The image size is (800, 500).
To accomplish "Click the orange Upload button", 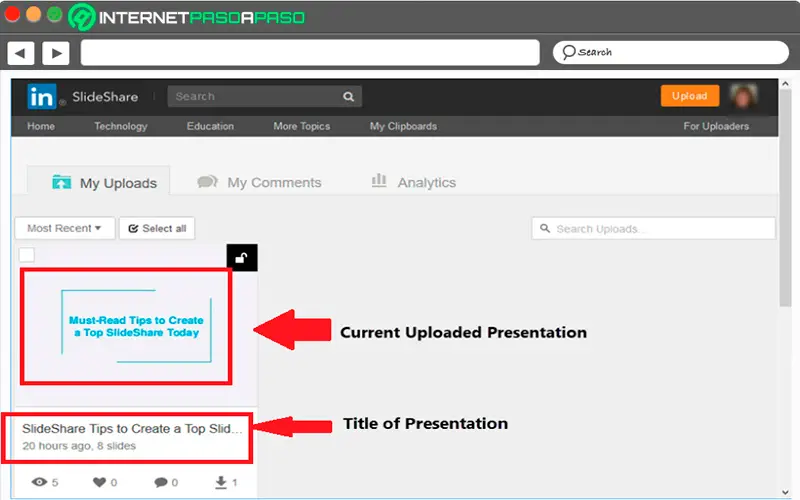I will point(690,96).
